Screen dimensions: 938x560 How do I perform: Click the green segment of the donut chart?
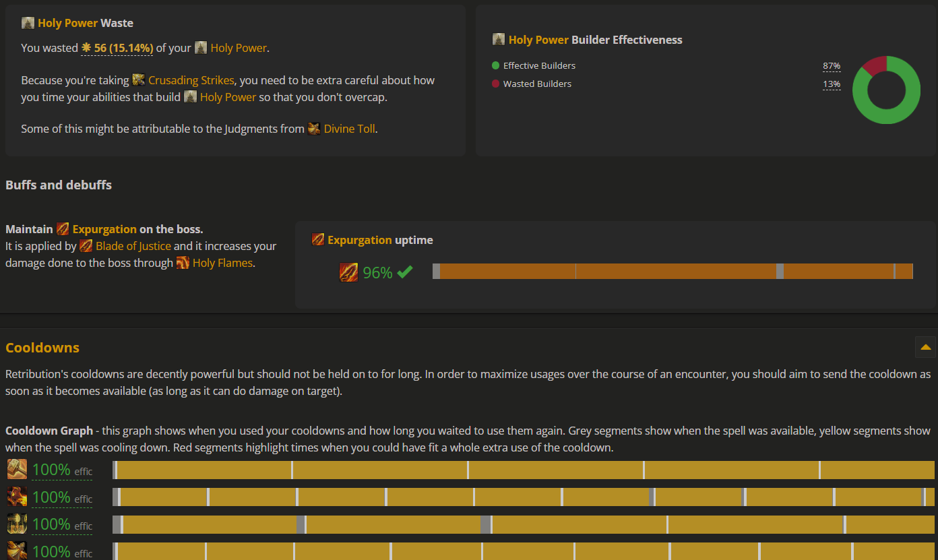[887, 116]
